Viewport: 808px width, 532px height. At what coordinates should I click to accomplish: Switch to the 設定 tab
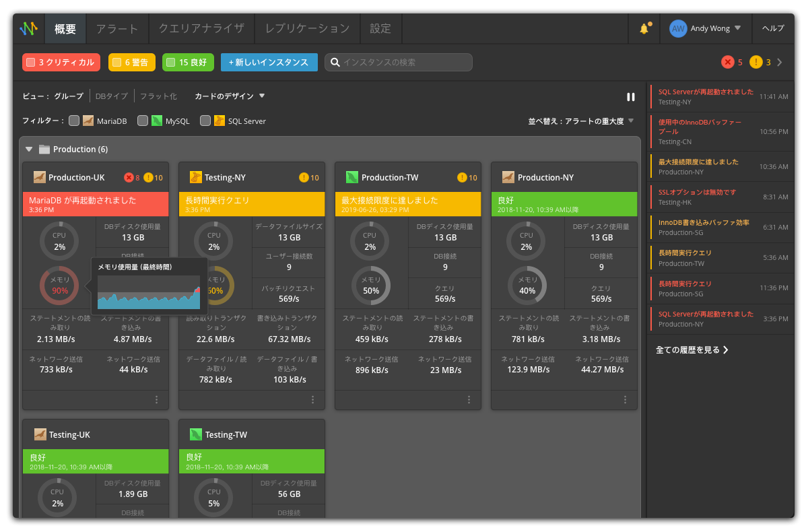tap(380, 29)
